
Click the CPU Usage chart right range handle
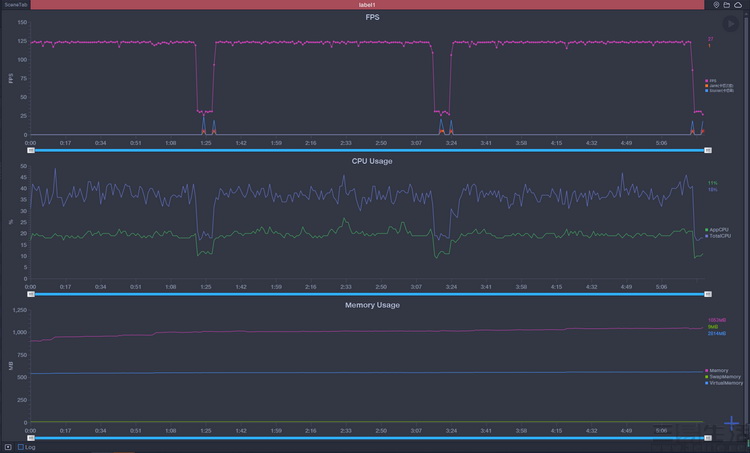tap(708, 294)
